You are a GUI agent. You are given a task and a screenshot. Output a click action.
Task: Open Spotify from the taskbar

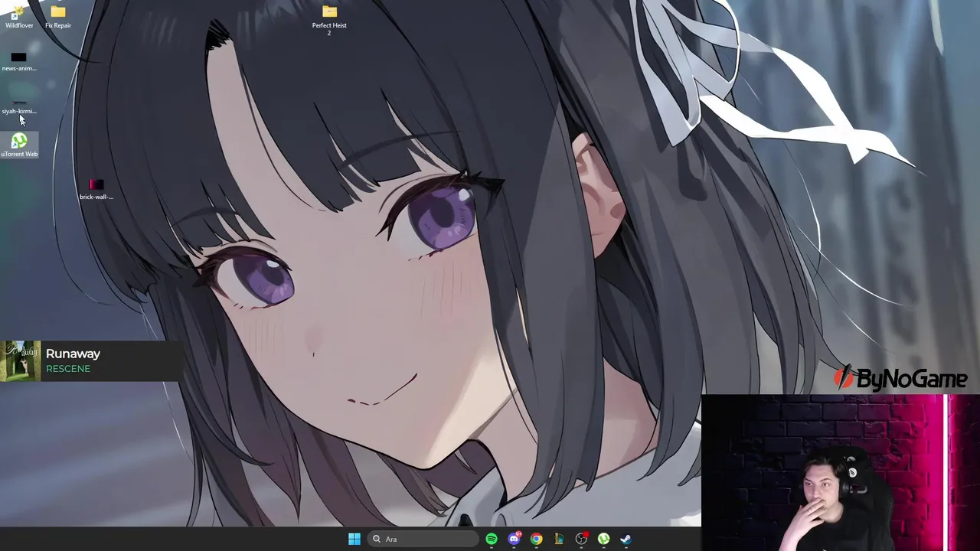(x=492, y=539)
